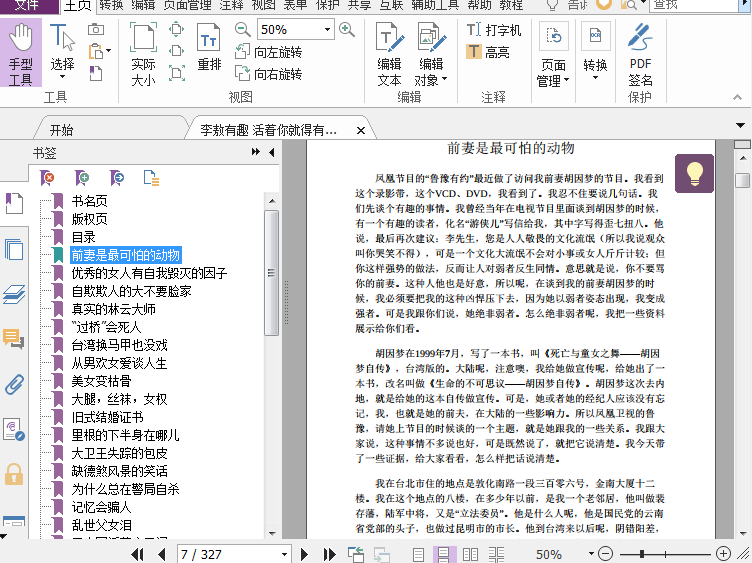This screenshot has height=563, width=752.
Task: Click the status bar zoom slider handle
Action: [x=642, y=554]
